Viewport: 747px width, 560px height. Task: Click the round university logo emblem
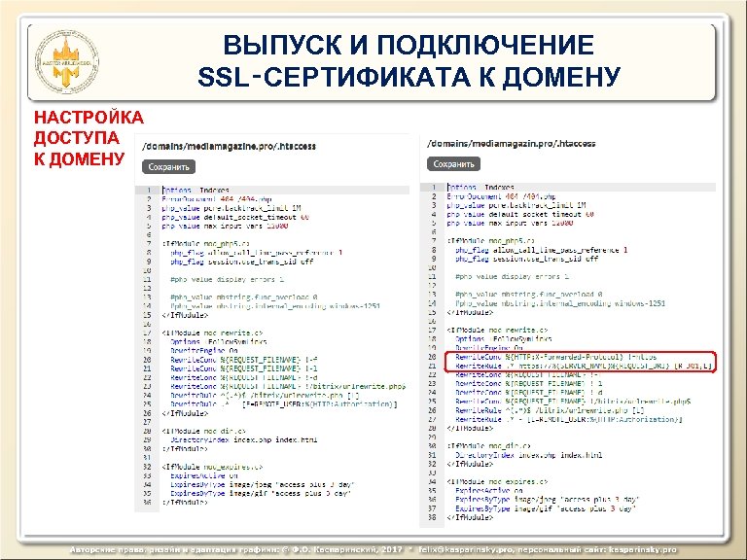[67, 62]
